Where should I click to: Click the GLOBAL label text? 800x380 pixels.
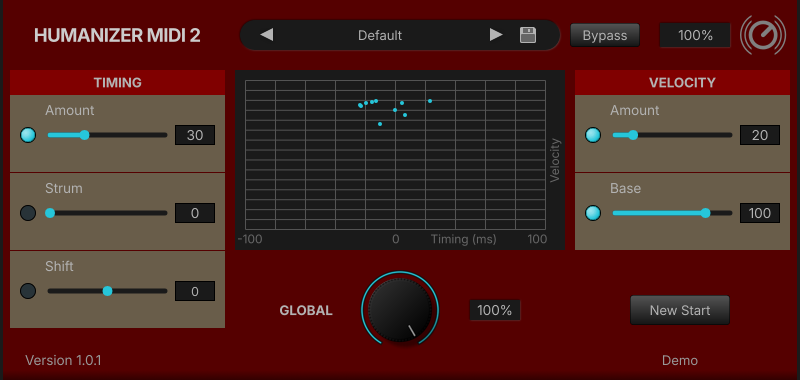coord(306,310)
